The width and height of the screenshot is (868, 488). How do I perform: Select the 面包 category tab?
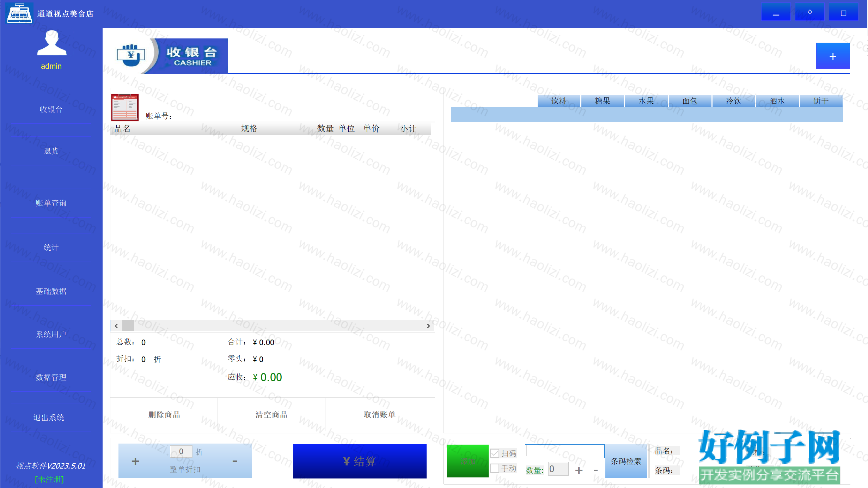[690, 101]
